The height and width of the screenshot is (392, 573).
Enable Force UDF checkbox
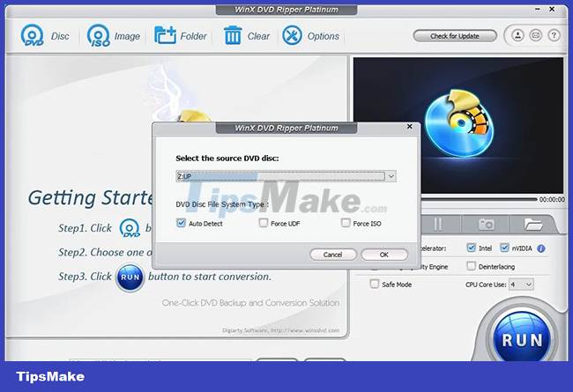[x=263, y=223]
